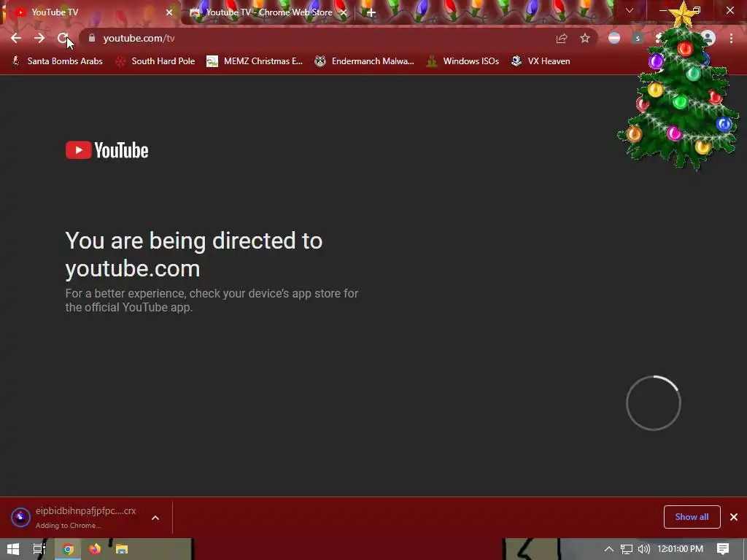
Task: Close the YouTube TV tab
Action: [169, 12]
